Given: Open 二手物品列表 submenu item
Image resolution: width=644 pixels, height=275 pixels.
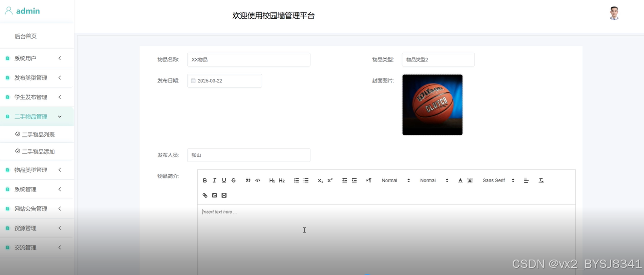Looking at the screenshot, I should (x=38, y=134).
